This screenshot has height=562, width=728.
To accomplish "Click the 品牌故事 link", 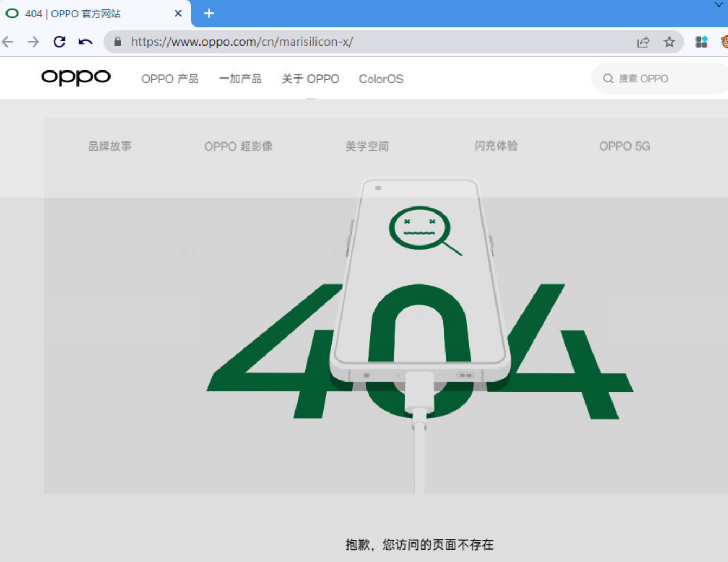I will (x=110, y=146).
